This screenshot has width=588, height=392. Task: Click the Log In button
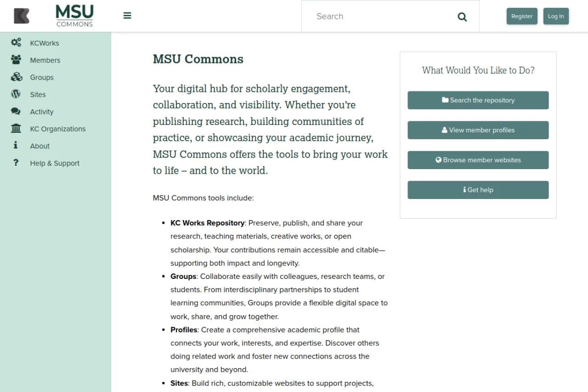(556, 16)
